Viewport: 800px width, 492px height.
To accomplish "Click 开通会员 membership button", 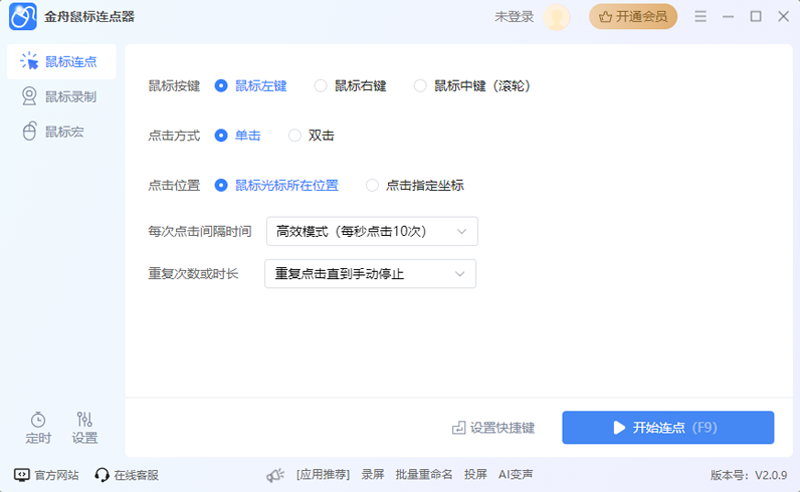I will click(x=632, y=17).
